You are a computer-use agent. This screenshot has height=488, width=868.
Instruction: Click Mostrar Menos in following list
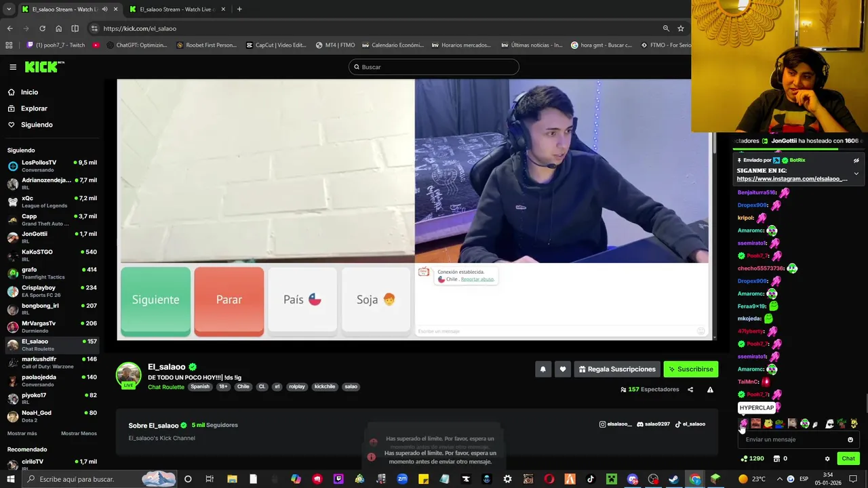tap(79, 434)
